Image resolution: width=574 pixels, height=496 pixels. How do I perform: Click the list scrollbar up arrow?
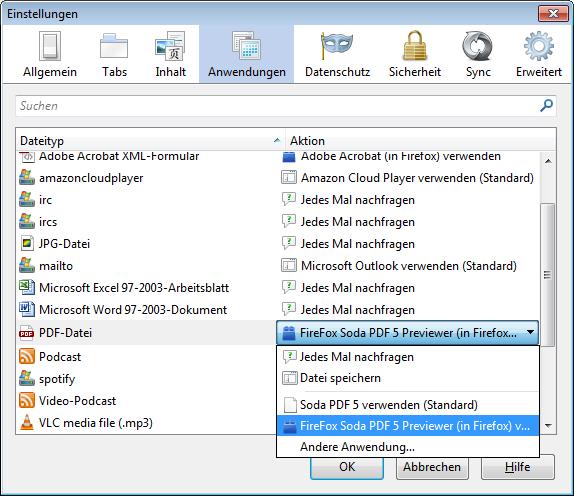click(548, 161)
